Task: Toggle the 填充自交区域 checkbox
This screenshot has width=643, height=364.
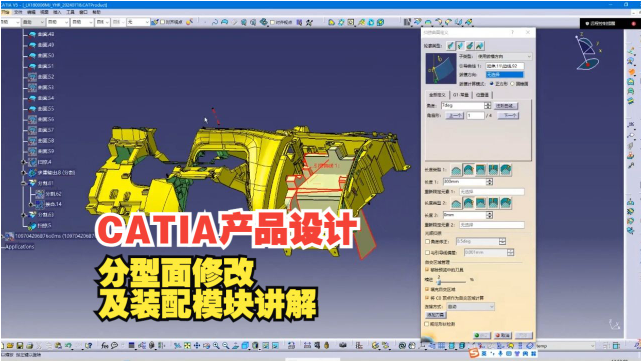Action: (427, 289)
